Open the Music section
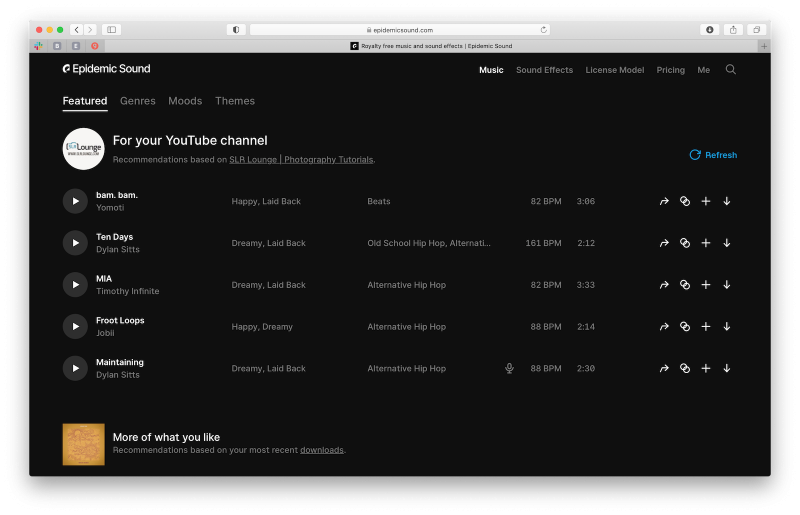 pos(491,70)
